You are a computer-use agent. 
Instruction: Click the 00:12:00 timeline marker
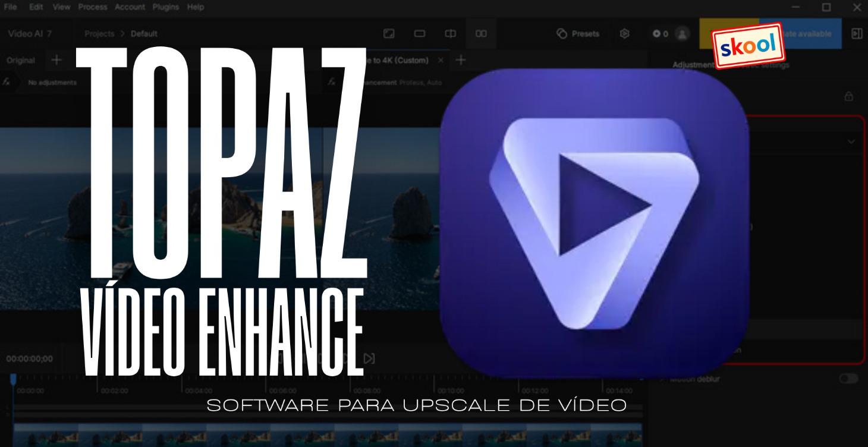point(534,391)
